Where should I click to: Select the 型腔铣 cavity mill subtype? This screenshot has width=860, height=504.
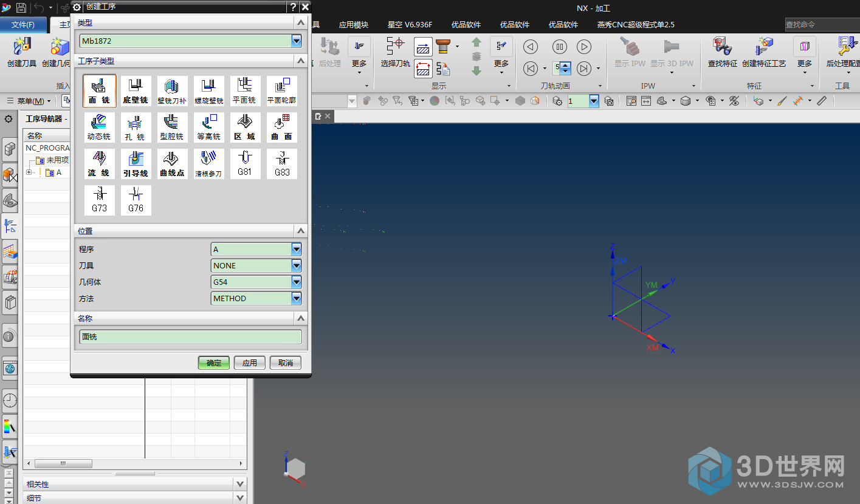[x=173, y=128]
